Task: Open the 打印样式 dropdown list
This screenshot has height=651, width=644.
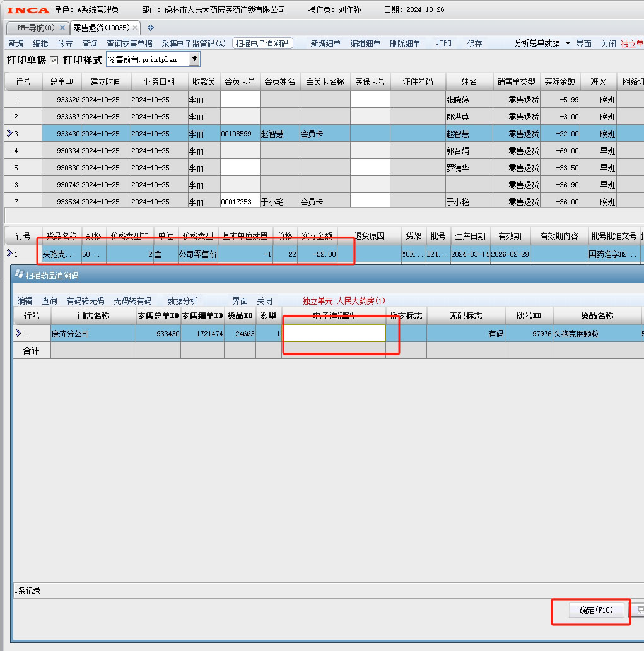Action: [x=194, y=59]
